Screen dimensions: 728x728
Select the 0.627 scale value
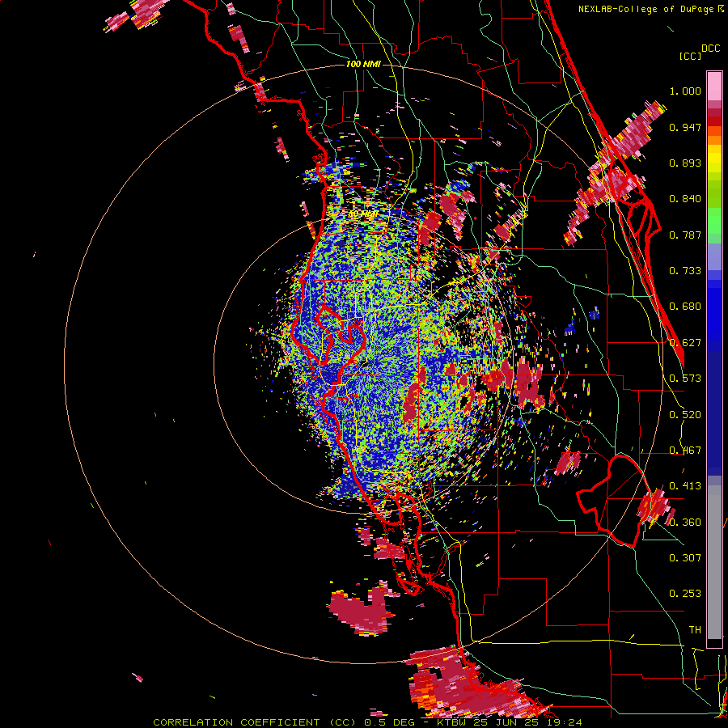point(685,343)
